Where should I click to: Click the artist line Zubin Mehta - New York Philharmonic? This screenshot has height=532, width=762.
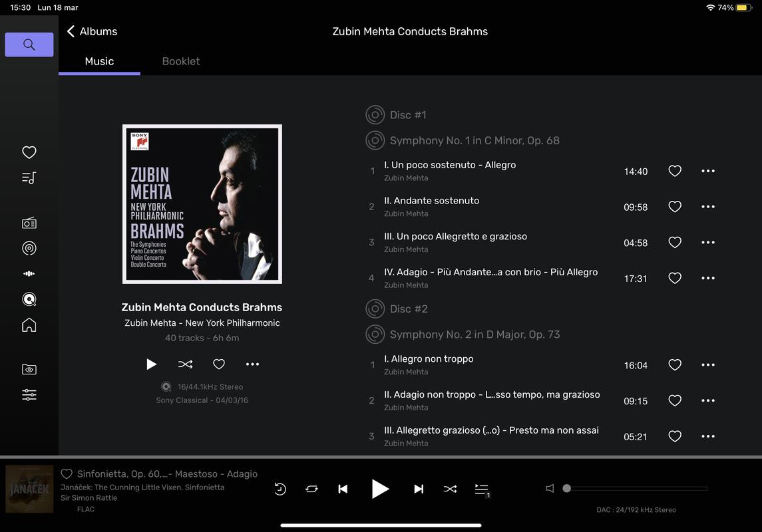pos(202,323)
